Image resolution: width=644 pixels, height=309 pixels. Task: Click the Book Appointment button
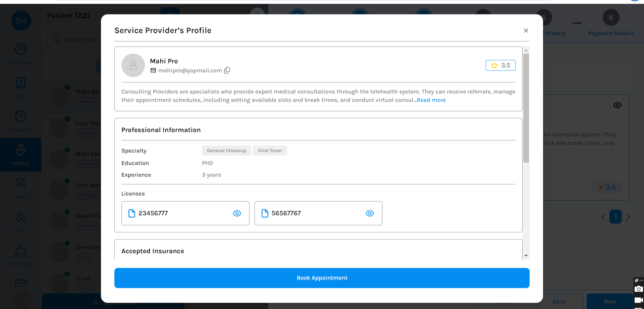pos(322,278)
